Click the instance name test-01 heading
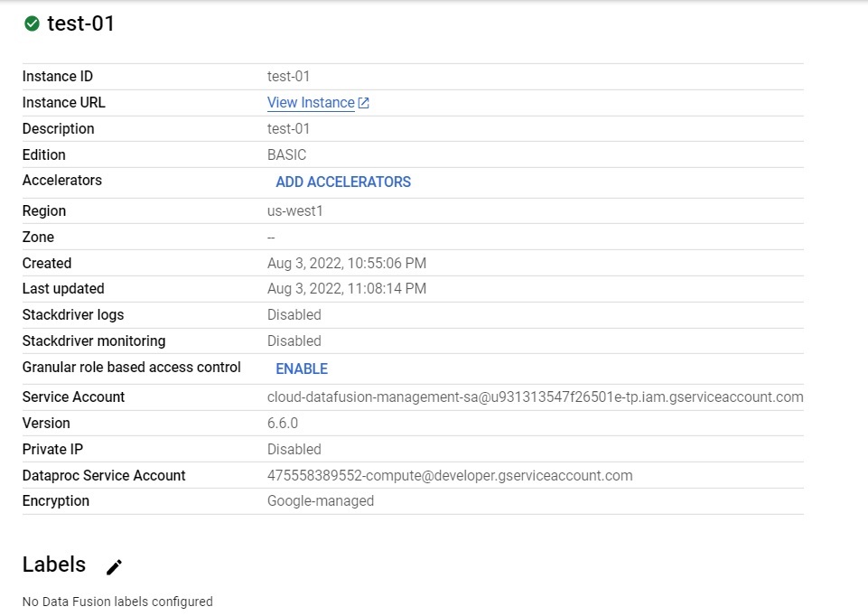Viewport: 868px width, 616px height. pyautogui.click(x=83, y=23)
